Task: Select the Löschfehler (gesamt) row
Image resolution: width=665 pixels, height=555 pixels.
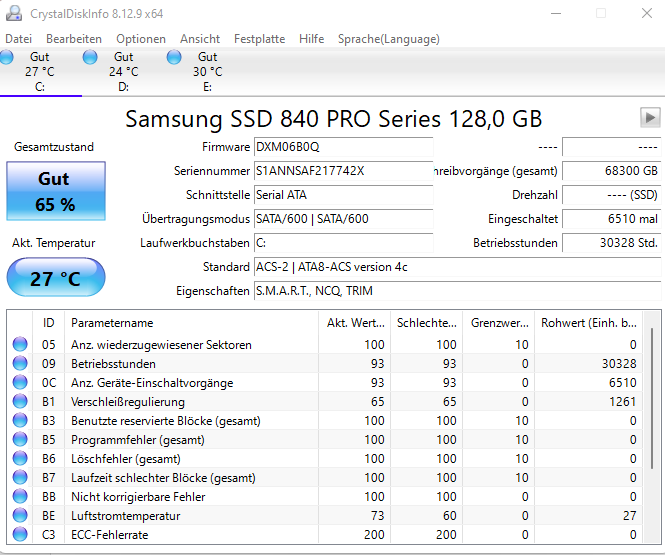Action: tap(325, 459)
